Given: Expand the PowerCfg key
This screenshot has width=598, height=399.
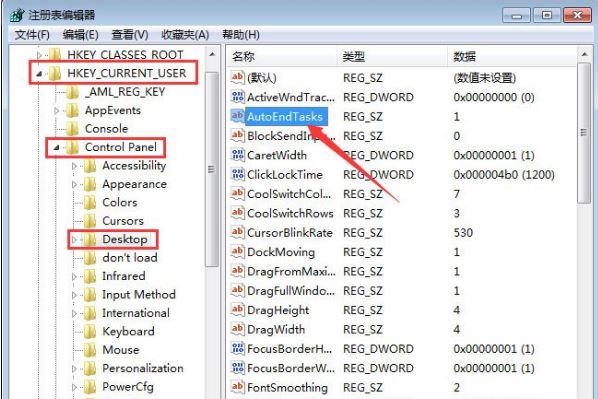Looking at the screenshot, I should pyautogui.click(x=74, y=387).
